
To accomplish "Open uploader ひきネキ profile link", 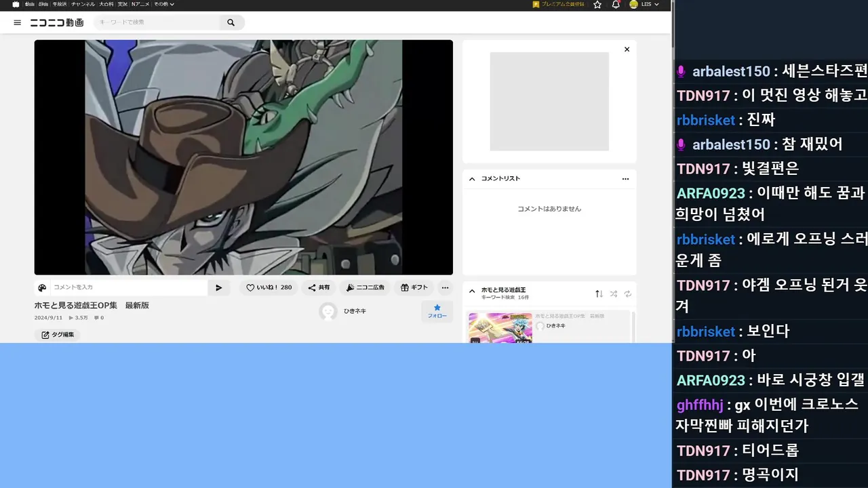I will [355, 311].
